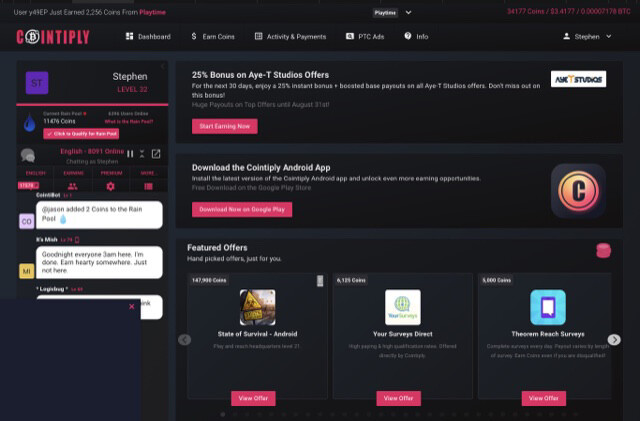Click the coin balance in header
The width and height of the screenshot is (640, 421).
coord(569,11)
